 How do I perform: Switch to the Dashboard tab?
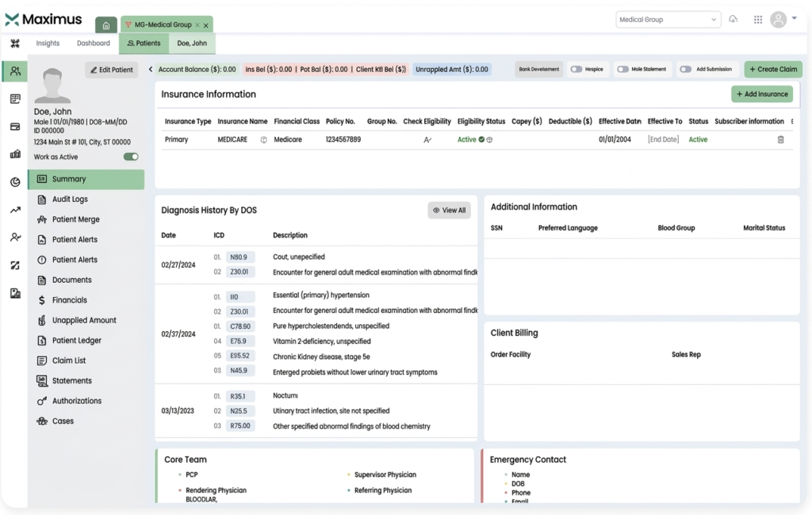[94, 44]
